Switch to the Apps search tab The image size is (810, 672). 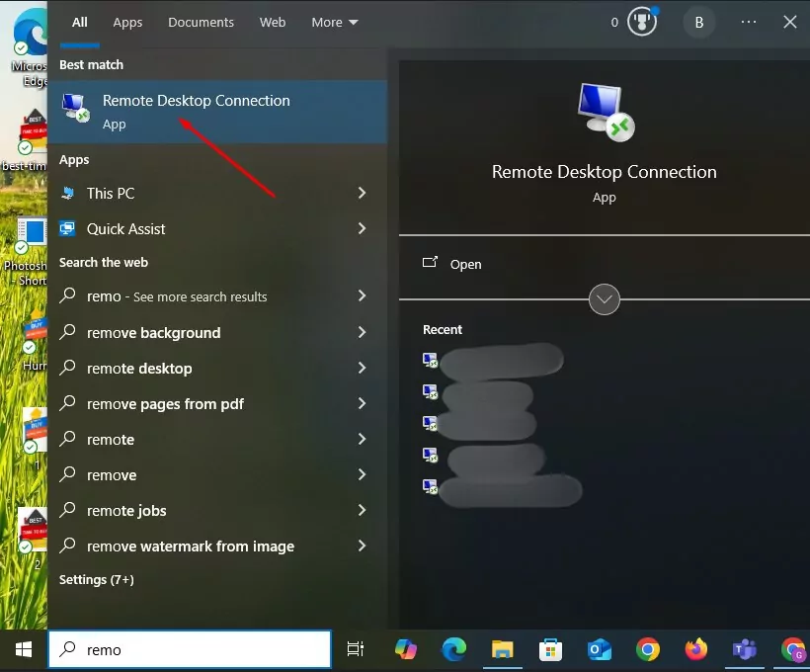127,22
